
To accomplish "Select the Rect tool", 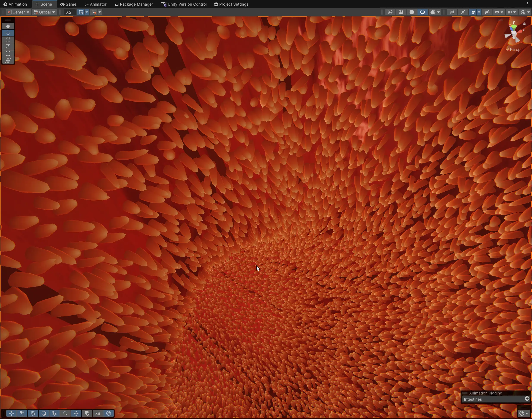I will (8, 54).
